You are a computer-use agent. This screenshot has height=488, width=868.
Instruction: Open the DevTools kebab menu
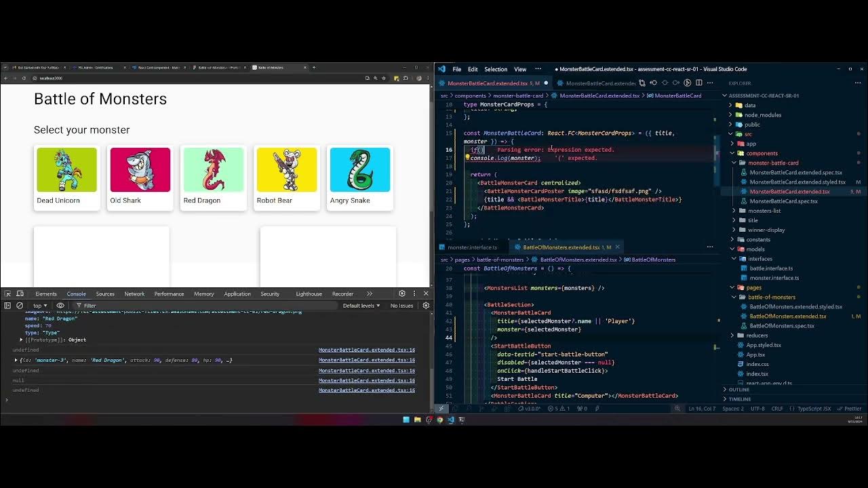point(414,293)
